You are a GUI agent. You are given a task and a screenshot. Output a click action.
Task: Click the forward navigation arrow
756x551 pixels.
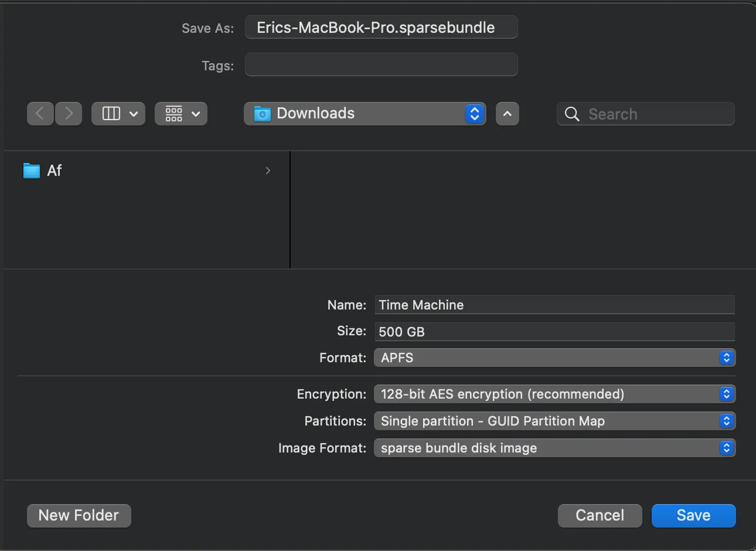[x=69, y=114]
